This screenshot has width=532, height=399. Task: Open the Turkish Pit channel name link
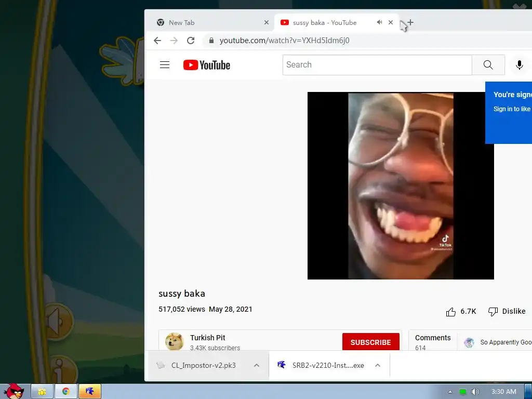tap(208, 338)
